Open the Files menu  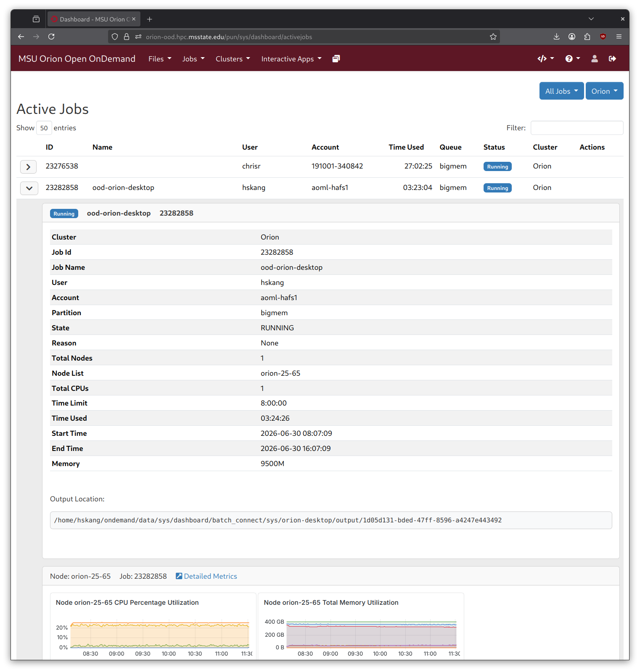160,59
